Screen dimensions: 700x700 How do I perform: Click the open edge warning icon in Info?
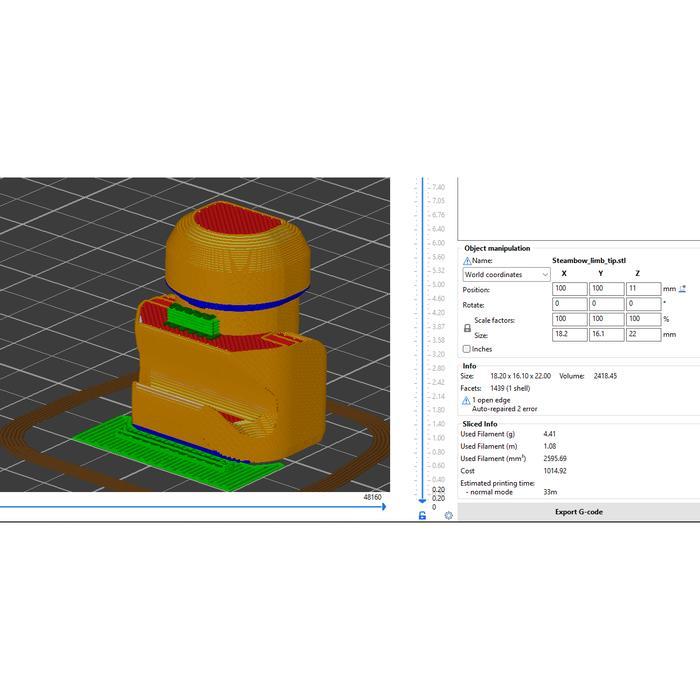pos(466,400)
